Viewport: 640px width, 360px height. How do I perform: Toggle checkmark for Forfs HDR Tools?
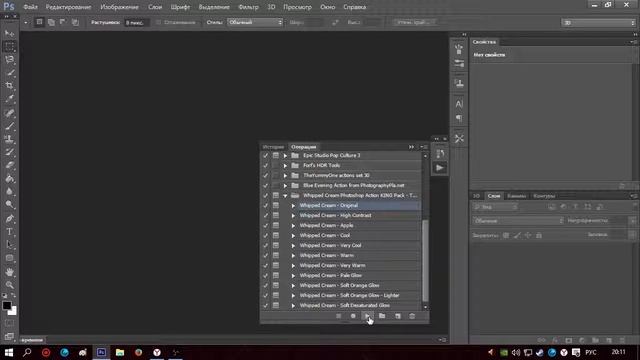click(266, 165)
